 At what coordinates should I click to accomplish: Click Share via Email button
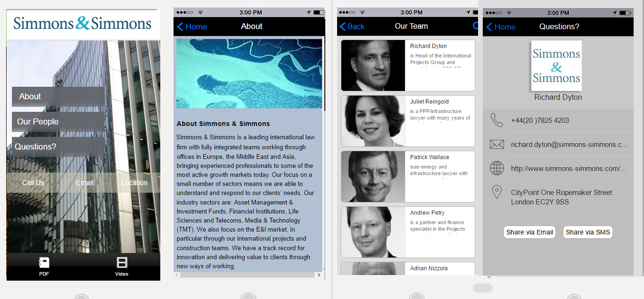coord(529,232)
